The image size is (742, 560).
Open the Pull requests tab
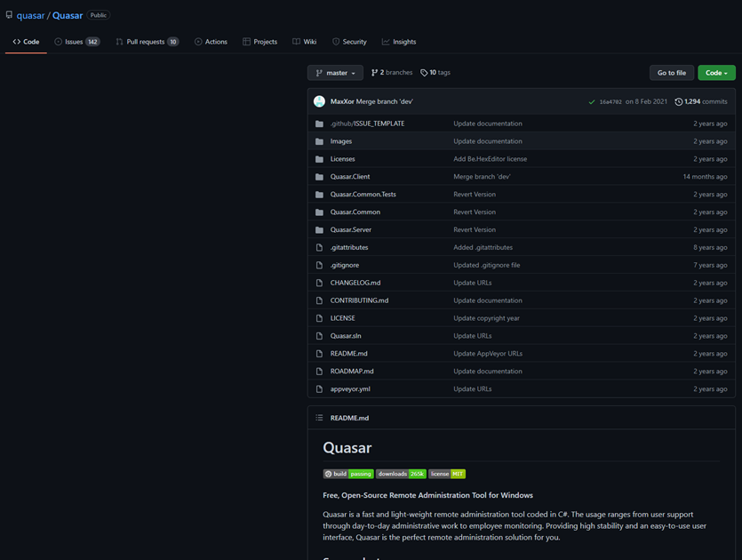tap(148, 42)
